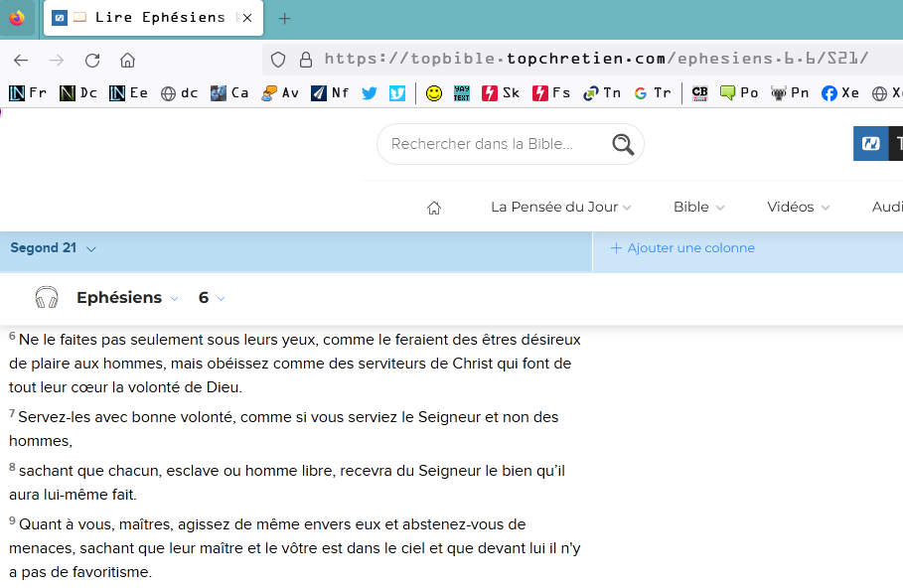The width and height of the screenshot is (903, 588).
Task: Go back to previous page
Action: click(21, 60)
